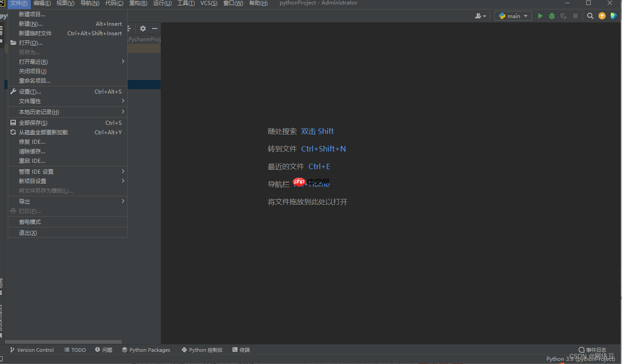Open the TODO tool window
This screenshot has width=622, height=364.
pyautogui.click(x=75, y=350)
